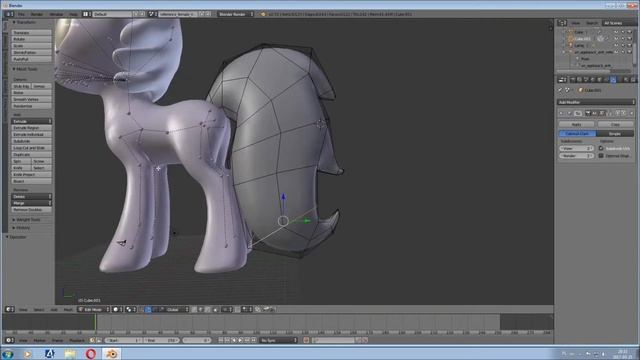Toggle selectability arrow for Cube in outliner
This screenshot has width=640, height=360.
(x=623, y=32)
